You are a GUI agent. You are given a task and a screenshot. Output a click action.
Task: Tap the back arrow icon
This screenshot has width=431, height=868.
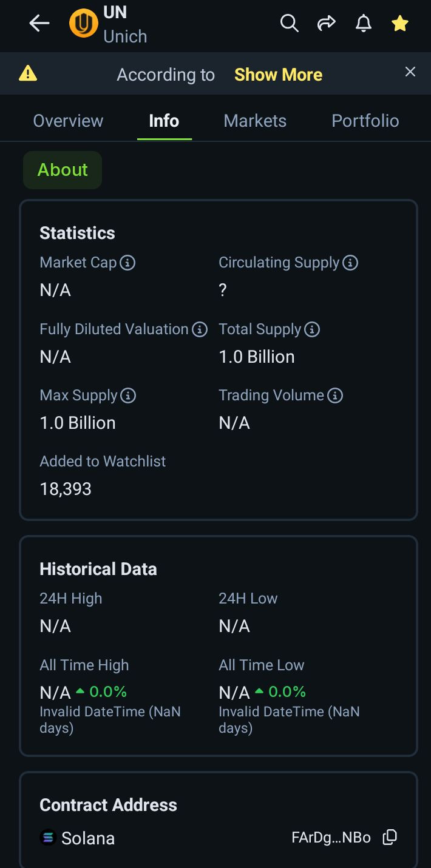click(x=39, y=24)
